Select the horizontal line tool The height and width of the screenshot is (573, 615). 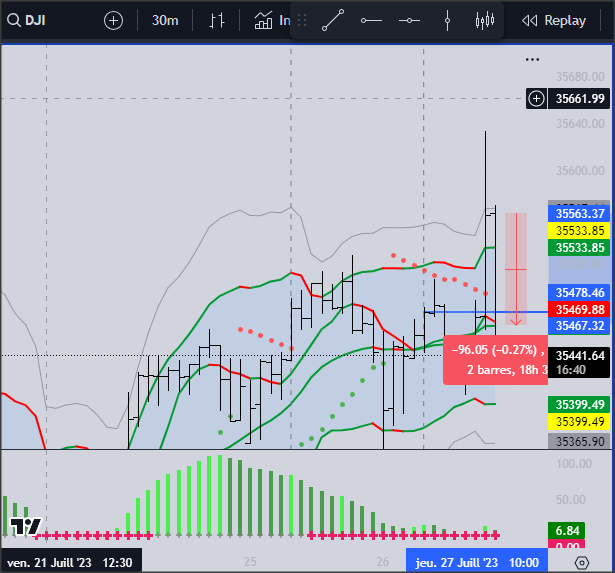pyautogui.click(x=409, y=20)
